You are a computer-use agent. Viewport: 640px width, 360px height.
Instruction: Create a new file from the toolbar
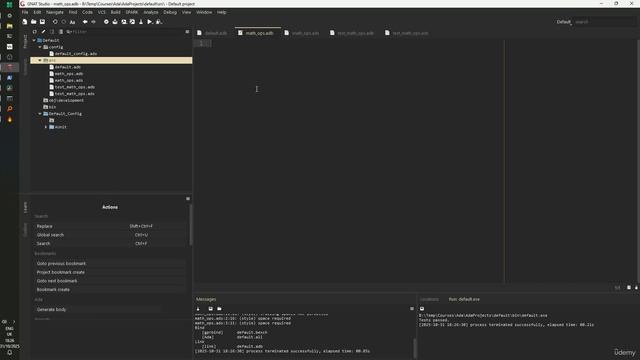pyautogui.click(x=25, y=22)
